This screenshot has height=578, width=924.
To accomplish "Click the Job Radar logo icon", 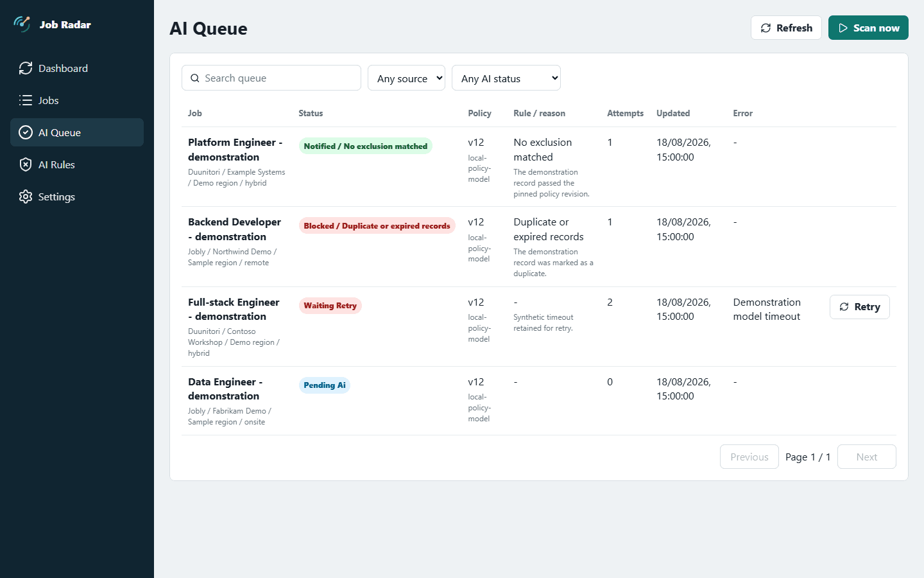I will coord(22,24).
